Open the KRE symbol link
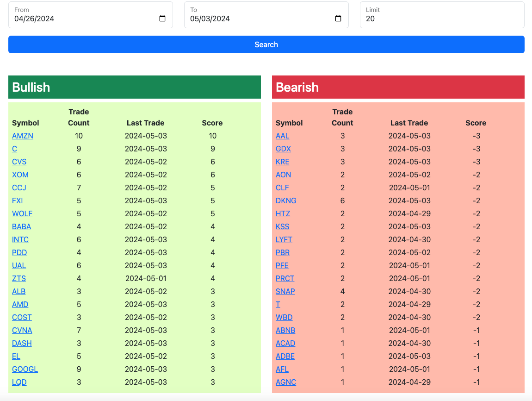 pyautogui.click(x=282, y=162)
